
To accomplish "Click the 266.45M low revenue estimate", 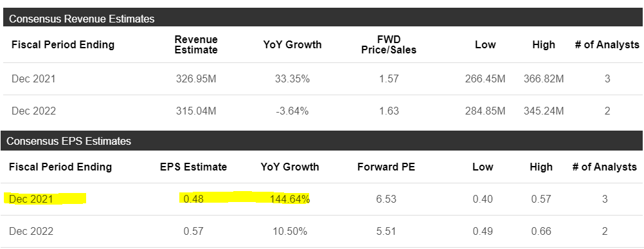I will coord(485,78).
